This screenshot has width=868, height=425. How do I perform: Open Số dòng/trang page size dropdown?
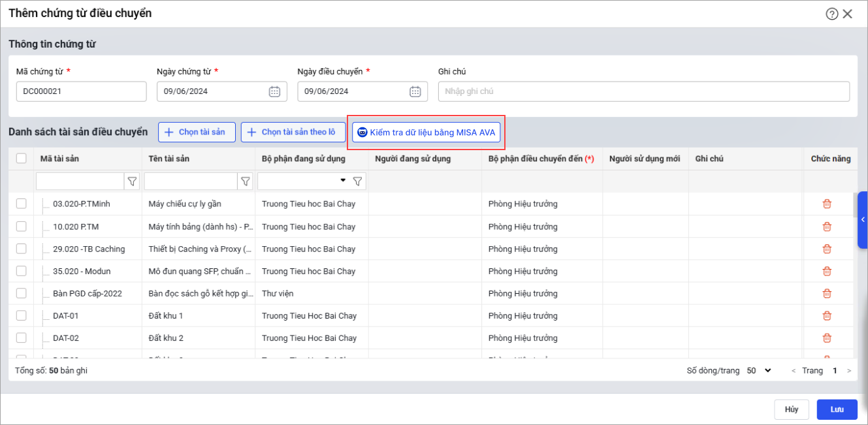pyautogui.click(x=760, y=370)
